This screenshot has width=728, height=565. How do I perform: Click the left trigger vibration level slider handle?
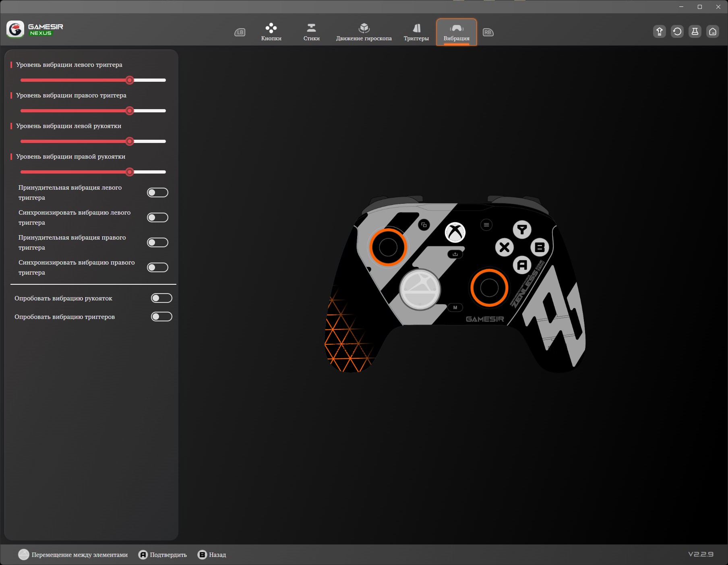[x=130, y=80]
